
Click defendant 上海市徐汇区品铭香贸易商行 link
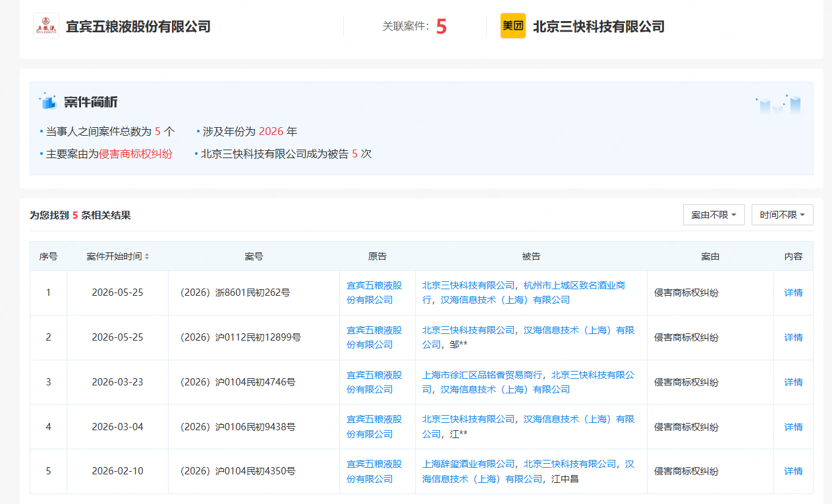482,375
